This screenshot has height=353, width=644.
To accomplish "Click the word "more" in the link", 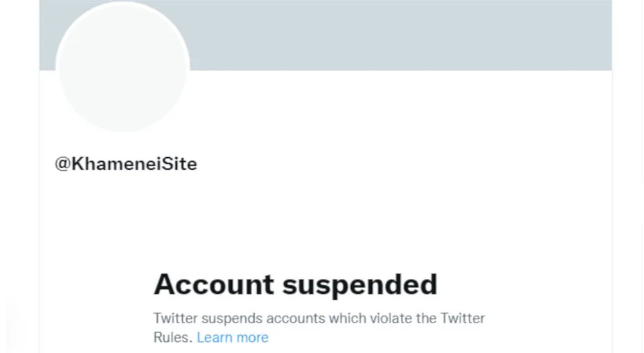I will click(x=251, y=338).
